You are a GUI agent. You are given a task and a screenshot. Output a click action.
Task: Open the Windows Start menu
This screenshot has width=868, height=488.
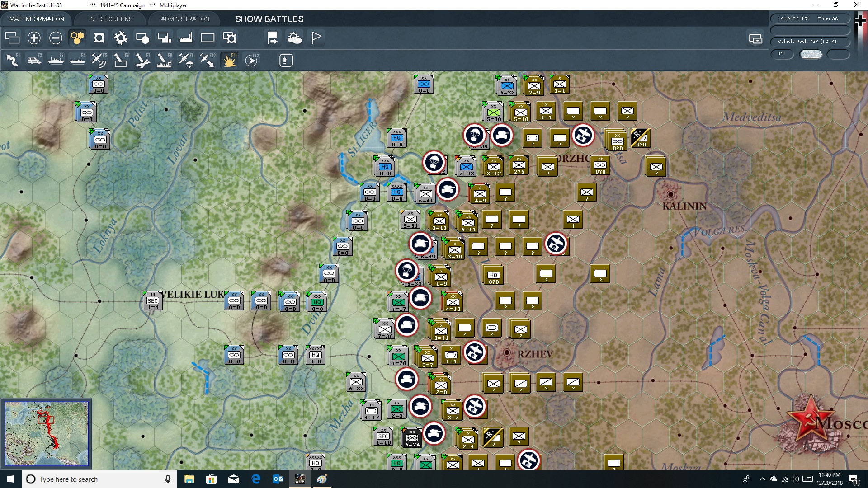[11, 479]
